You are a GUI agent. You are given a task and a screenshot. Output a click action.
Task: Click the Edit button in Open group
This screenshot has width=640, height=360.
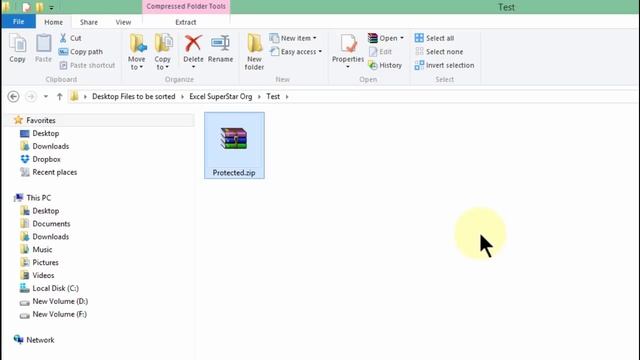(x=380, y=52)
